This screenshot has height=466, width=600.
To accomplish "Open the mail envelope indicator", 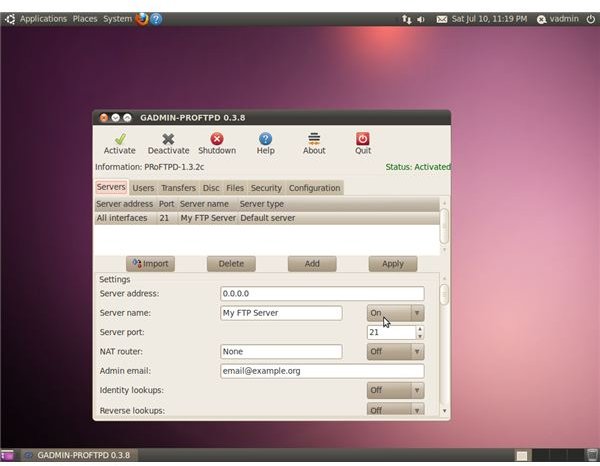I will click(x=442, y=19).
